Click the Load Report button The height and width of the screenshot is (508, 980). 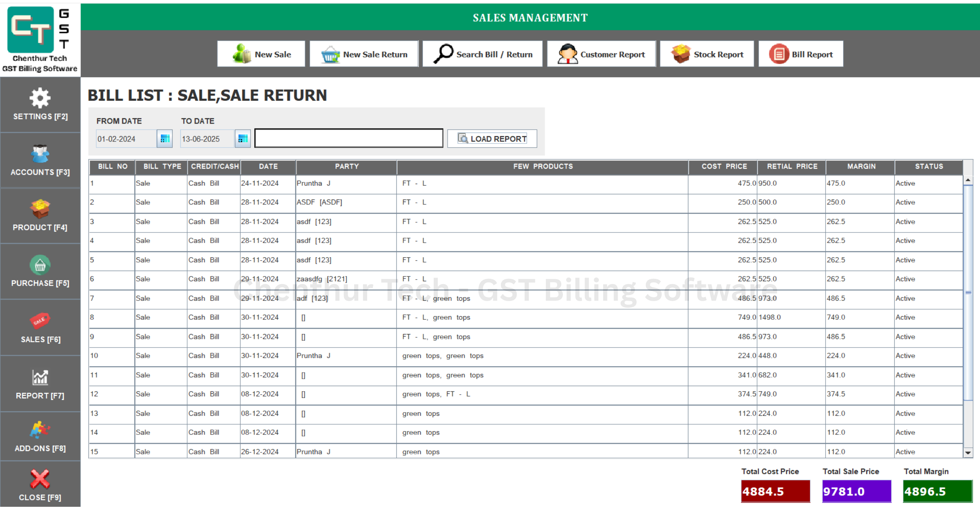coord(492,139)
